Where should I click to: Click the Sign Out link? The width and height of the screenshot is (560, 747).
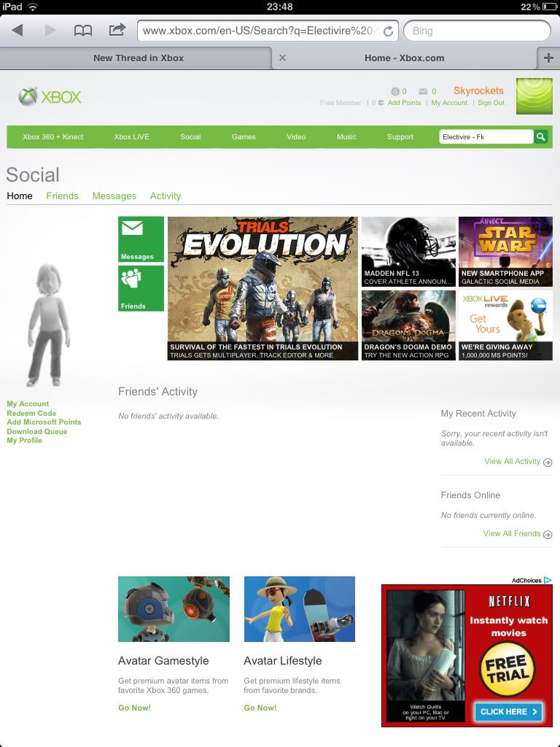point(491,103)
